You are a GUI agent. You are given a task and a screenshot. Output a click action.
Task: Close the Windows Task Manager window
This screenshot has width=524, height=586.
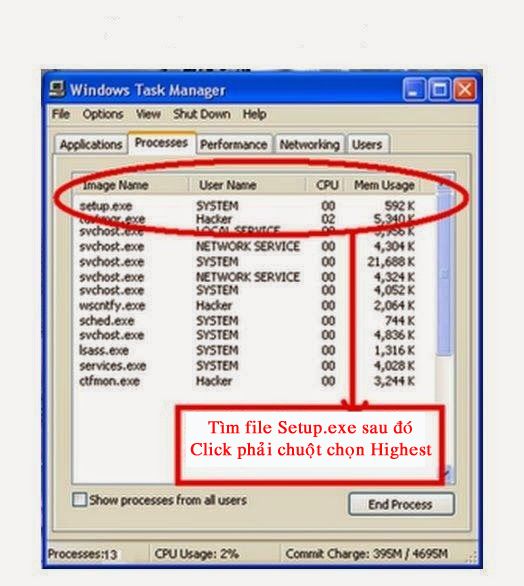click(x=465, y=90)
